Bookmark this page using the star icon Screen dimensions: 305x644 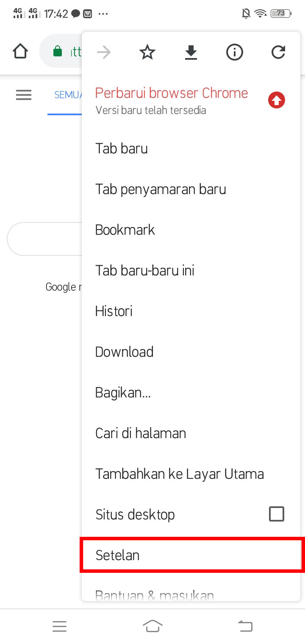(x=147, y=52)
